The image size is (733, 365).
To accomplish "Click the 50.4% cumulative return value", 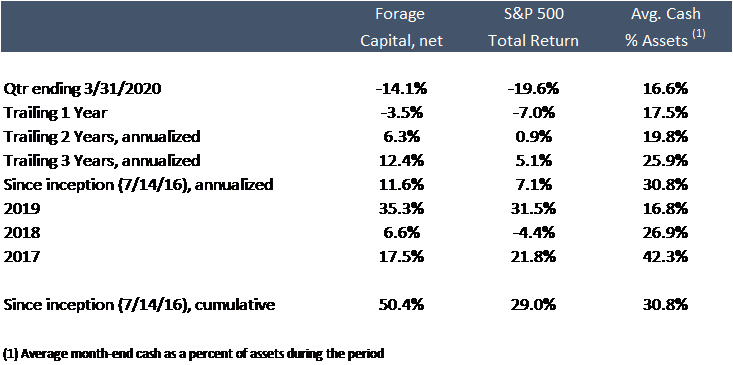I will coord(401,305).
